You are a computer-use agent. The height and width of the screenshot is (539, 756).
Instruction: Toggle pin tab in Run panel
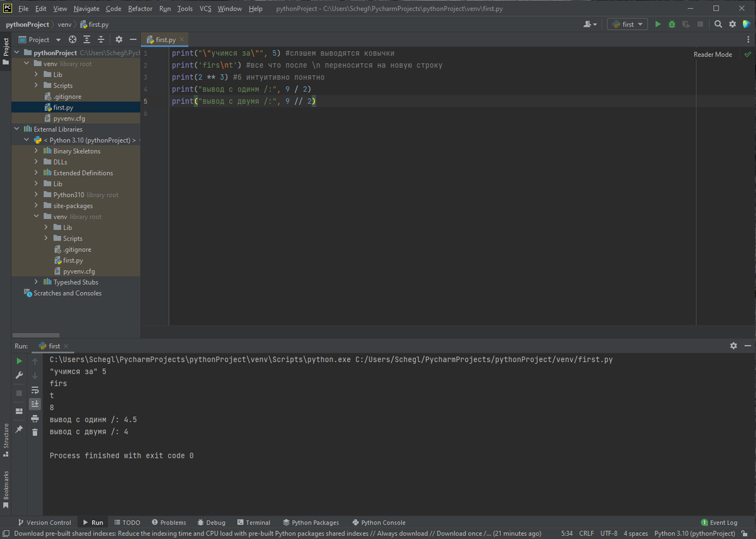click(x=20, y=429)
